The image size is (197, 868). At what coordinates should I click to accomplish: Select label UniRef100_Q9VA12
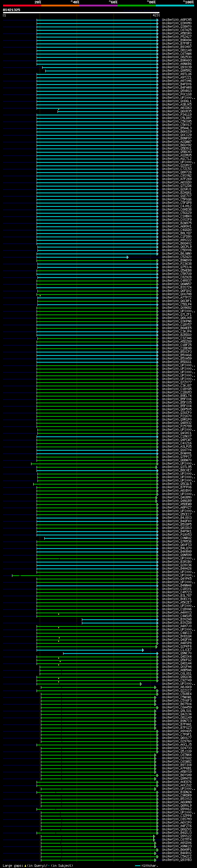pyautogui.click(x=177, y=809)
